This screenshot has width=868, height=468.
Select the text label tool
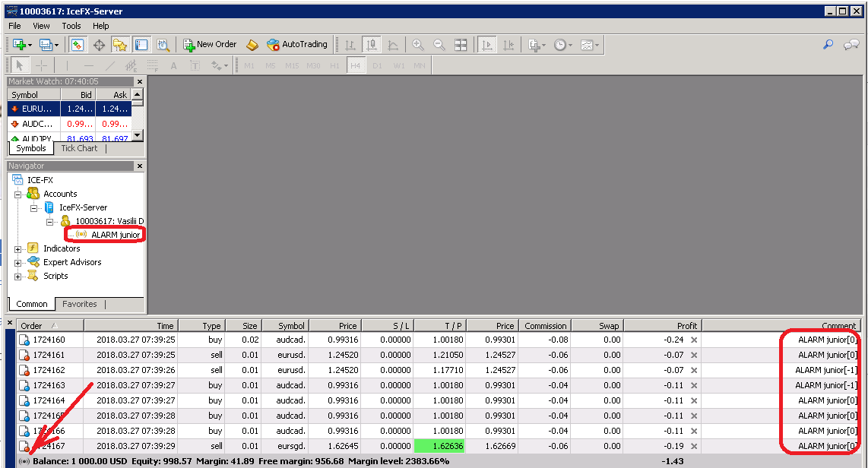tap(195, 65)
